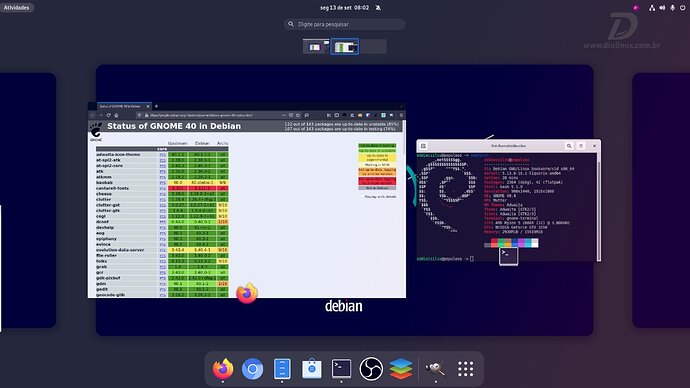Screen dimensions: 690x388
Task: Switch to the first workspace thumbnail
Action: click(x=316, y=47)
